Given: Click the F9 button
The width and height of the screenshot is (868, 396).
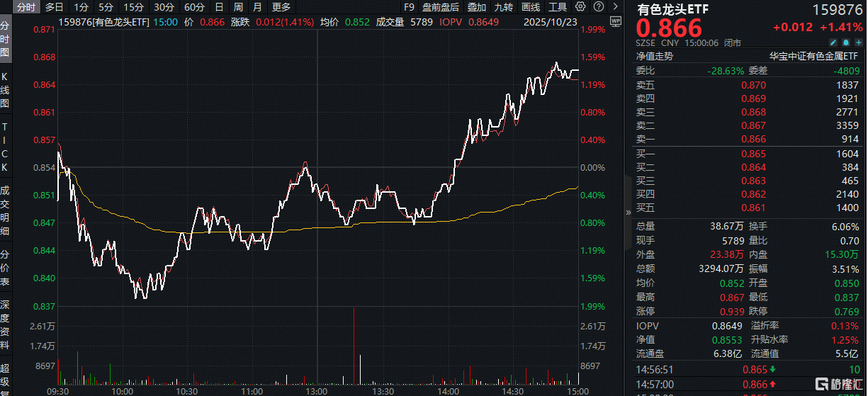Looking at the screenshot, I should click(409, 7).
